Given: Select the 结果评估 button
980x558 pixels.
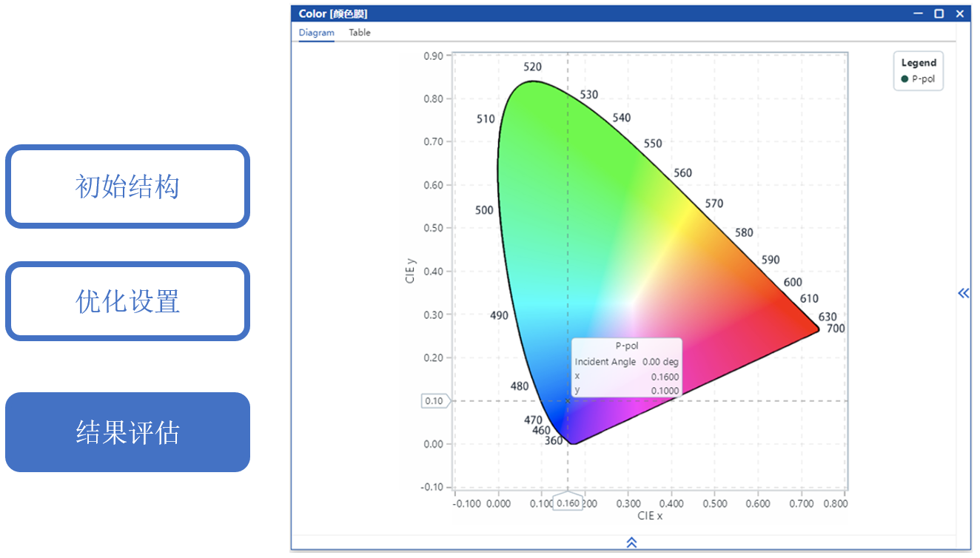Looking at the screenshot, I should (127, 432).
